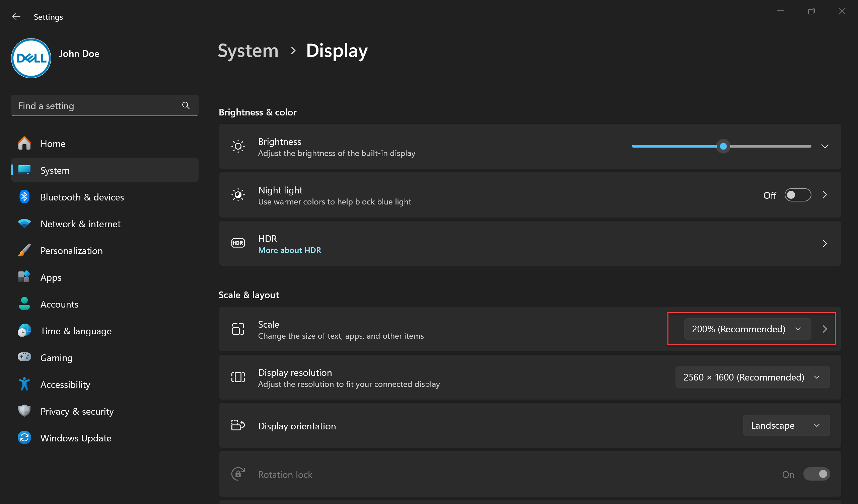Click the Personalization icon in sidebar
Viewport: 858px width, 504px height.
point(24,251)
